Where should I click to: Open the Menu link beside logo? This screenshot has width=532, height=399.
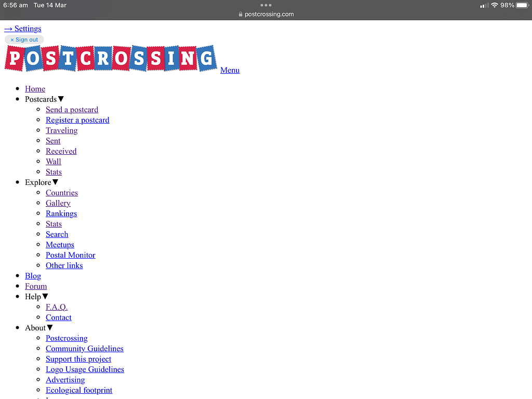(230, 70)
